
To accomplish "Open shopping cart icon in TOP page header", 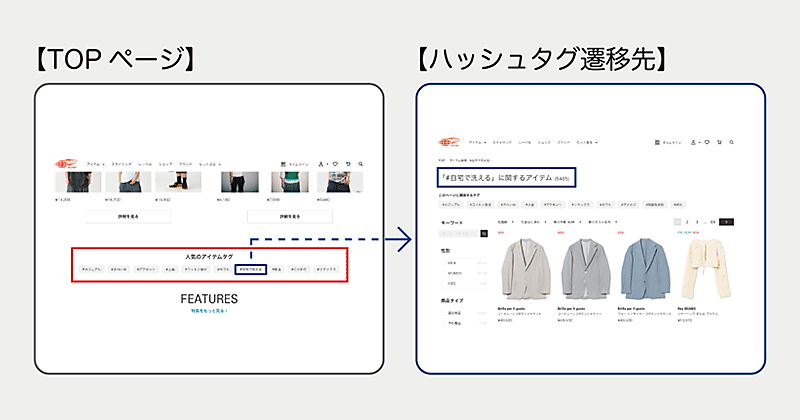I will pos(348,164).
